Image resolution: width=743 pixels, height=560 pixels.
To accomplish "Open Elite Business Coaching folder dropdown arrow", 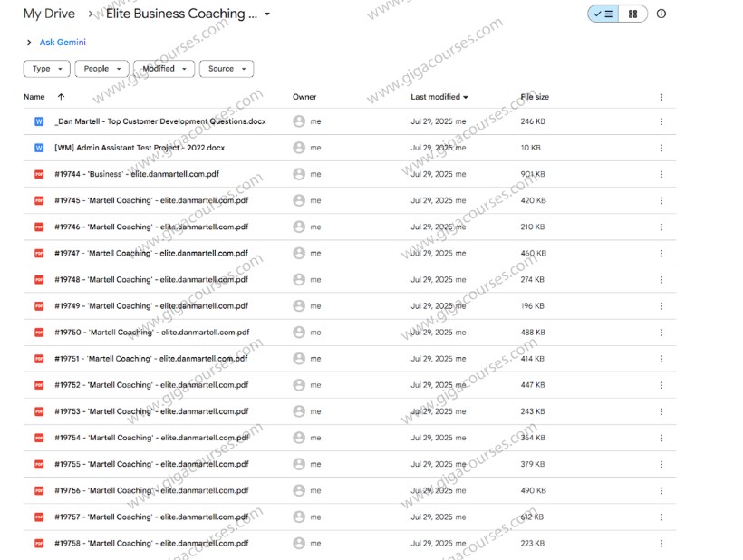I will 267,14.
